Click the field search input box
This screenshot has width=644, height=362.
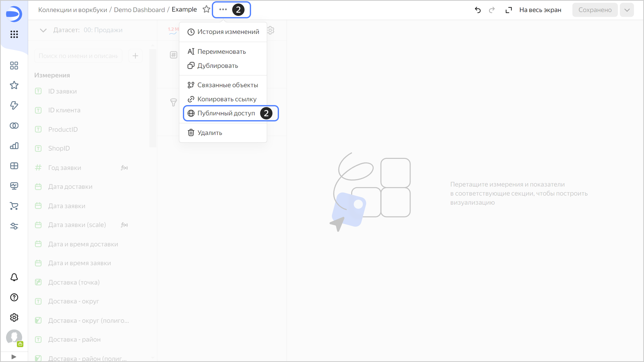pyautogui.click(x=78, y=56)
